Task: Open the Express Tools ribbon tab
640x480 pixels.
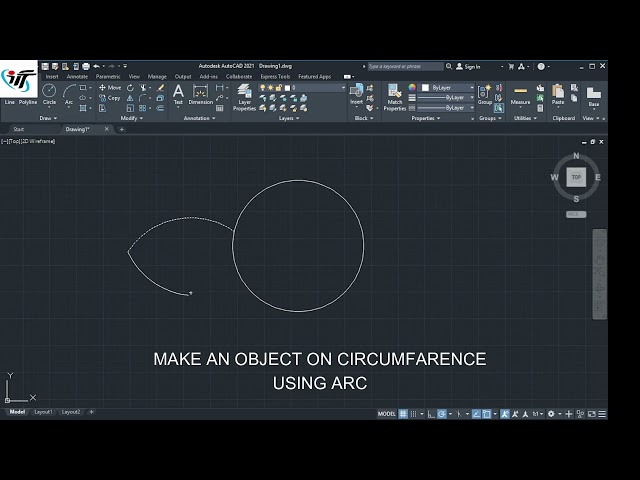Action: pyautogui.click(x=275, y=76)
